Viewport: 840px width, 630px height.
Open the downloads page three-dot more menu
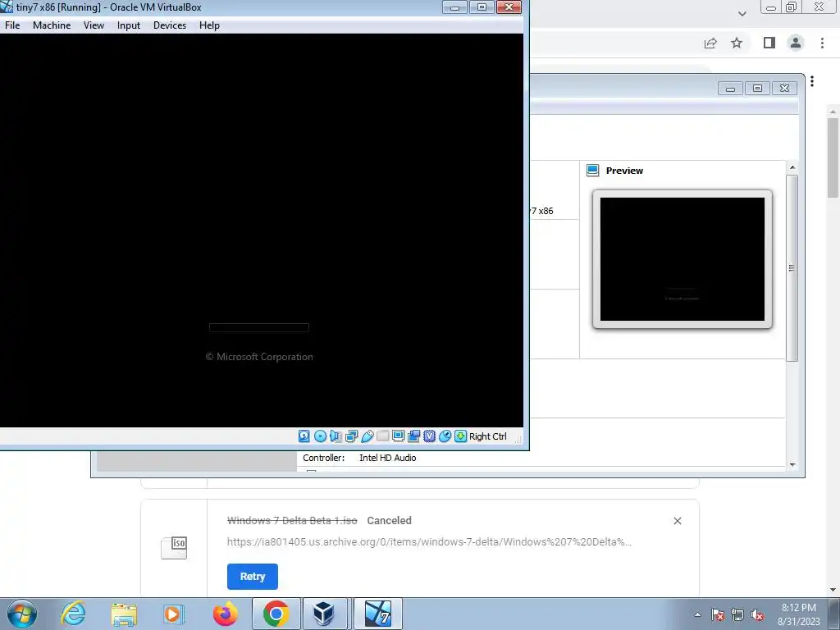pyautogui.click(x=812, y=81)
